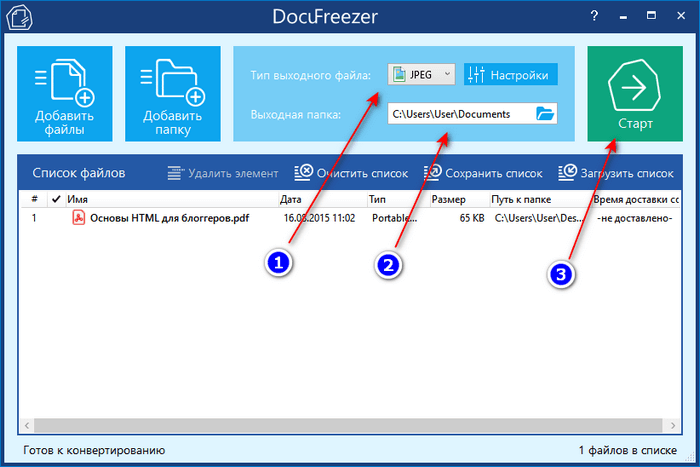Select file Основы HTML для блоггеров.pdf
This screenshot has height=467, width=700.
(170, 218)
